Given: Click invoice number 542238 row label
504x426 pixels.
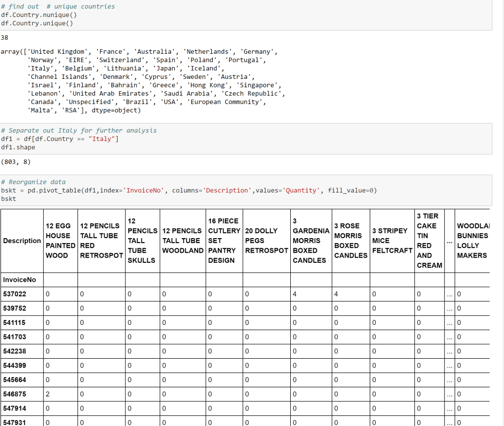Looking at the screenshot, I should (x=15, y=351).
